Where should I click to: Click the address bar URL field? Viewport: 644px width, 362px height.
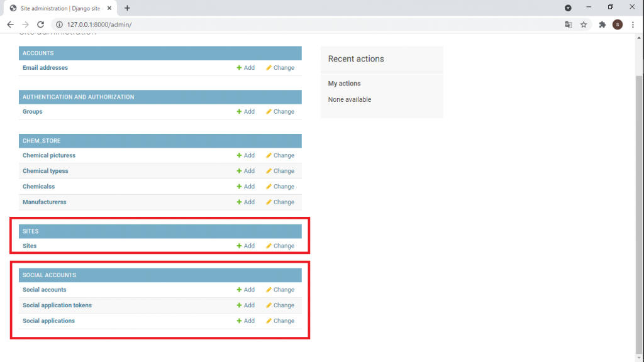252,25
